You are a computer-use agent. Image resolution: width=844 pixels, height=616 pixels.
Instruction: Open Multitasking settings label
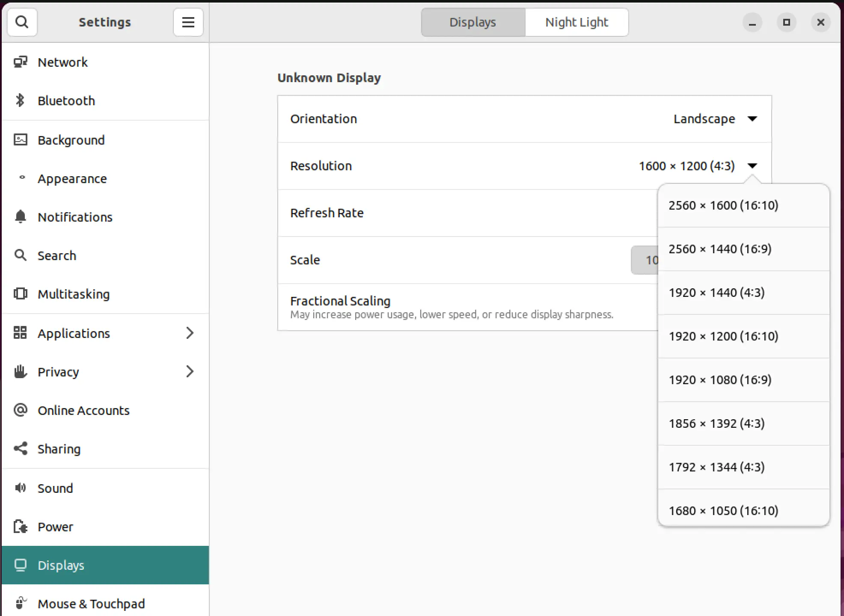[74, 294]
